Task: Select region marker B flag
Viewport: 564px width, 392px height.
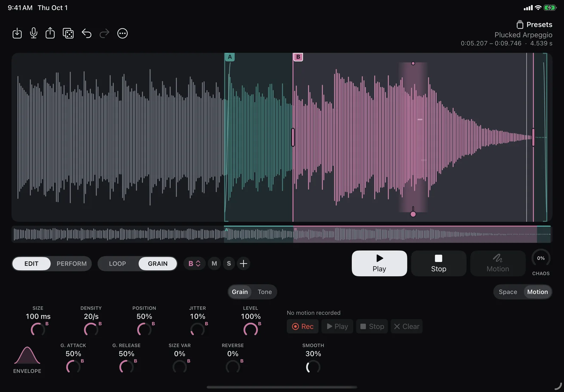Action: pyautogui.click(x=298, y=57)
